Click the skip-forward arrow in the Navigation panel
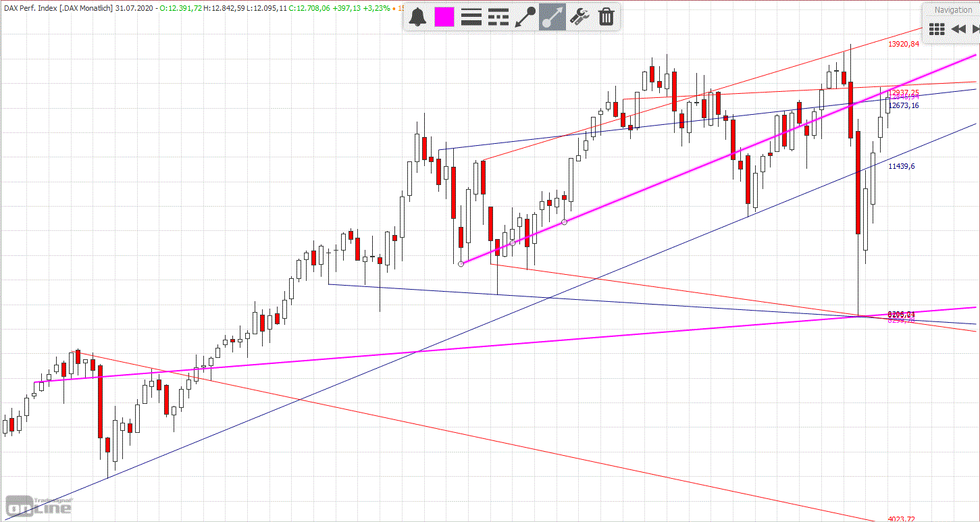The image size is (980, 522). 975,29
